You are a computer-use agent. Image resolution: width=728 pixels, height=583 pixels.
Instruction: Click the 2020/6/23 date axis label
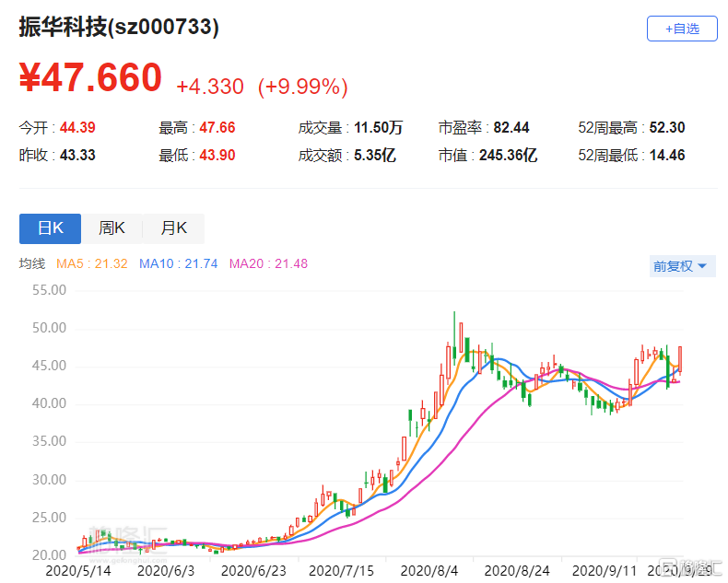(253, 570)
